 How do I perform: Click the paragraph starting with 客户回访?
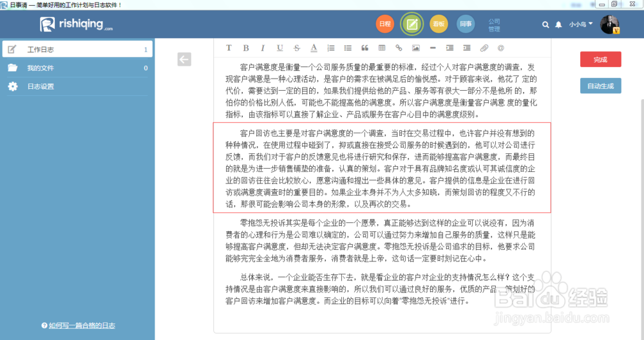tap(381, 168)
